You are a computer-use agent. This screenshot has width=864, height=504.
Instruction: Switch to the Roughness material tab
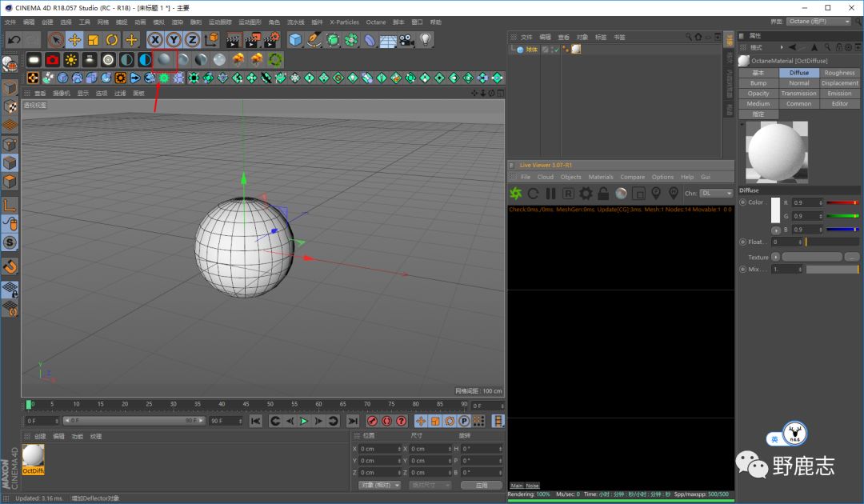click(839, 73)
